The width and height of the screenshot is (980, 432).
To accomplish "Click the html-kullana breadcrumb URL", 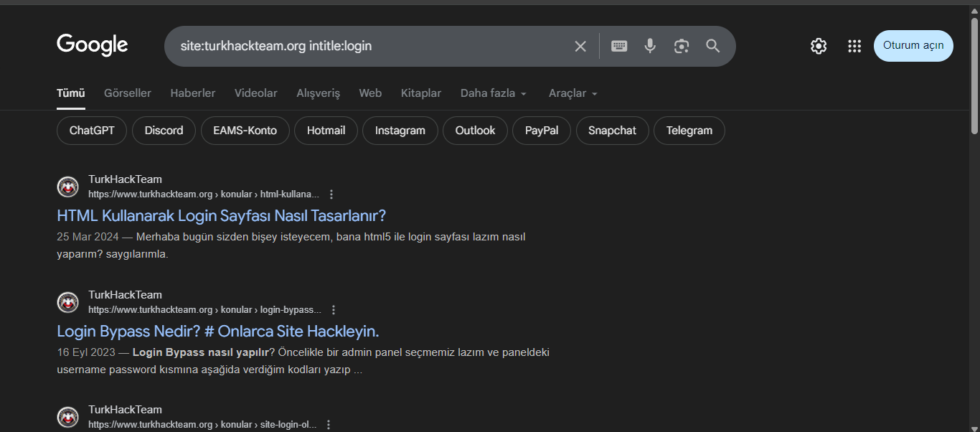I will 204,194.
